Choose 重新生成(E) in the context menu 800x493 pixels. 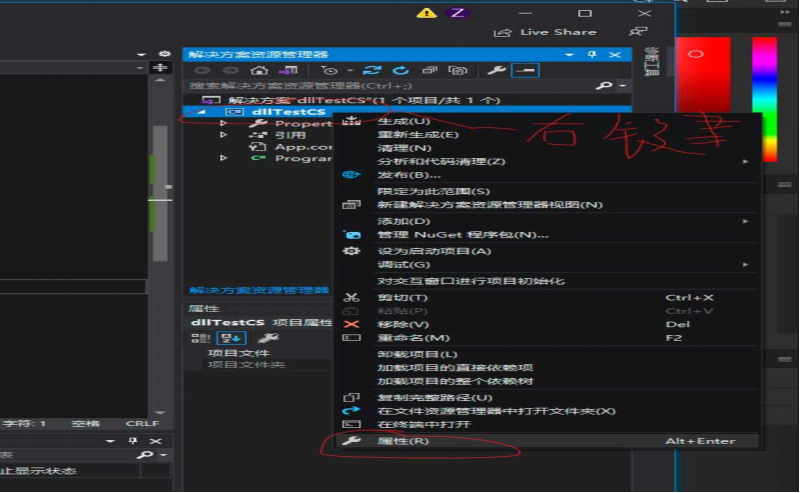[x=548, y=135]
